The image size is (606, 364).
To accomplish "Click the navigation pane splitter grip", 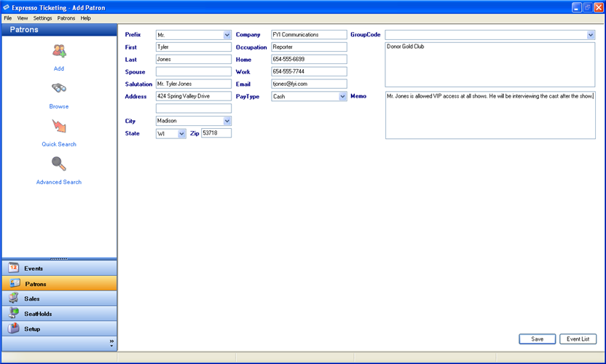I will pos(59,258).
